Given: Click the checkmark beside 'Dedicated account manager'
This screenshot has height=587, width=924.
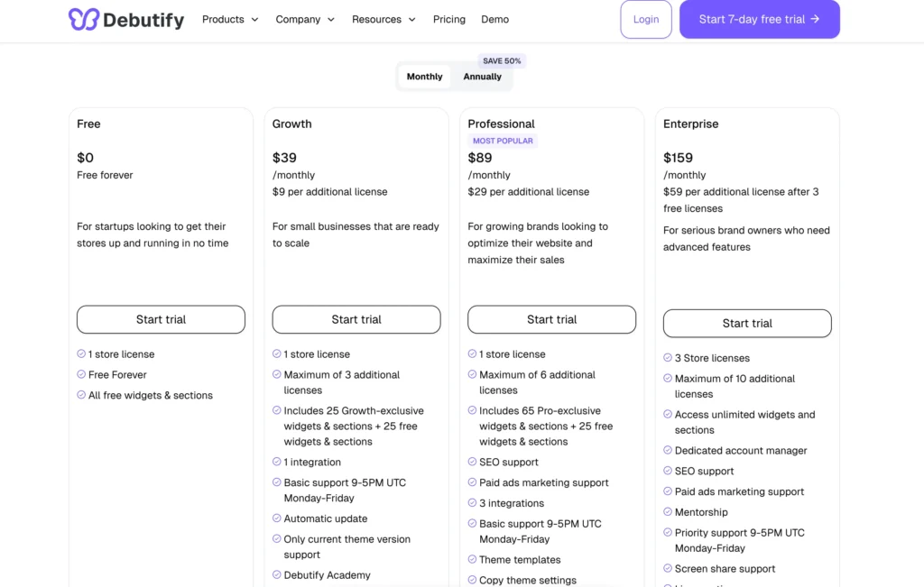Looking at the screenshot, I should coord(668,450).
